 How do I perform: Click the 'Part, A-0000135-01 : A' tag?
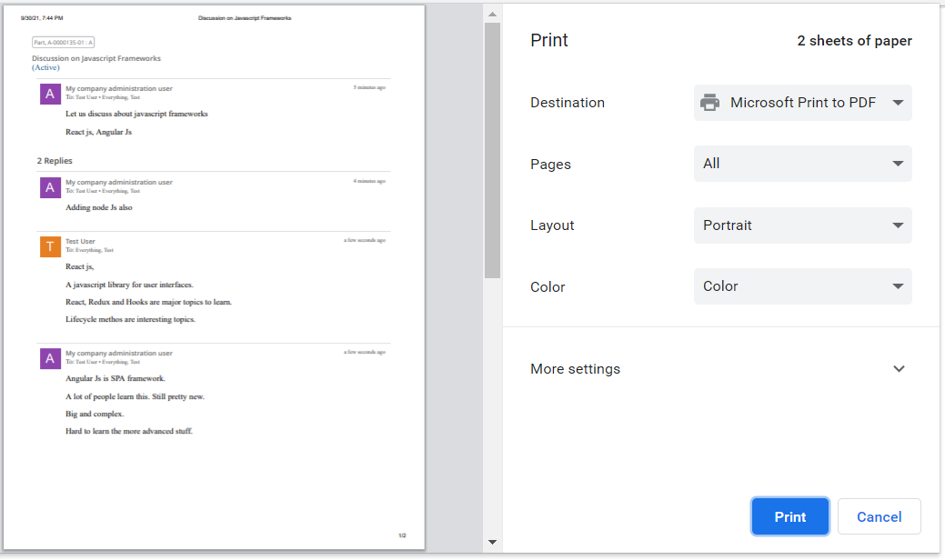pyautogui.click(x=63, y=43)
